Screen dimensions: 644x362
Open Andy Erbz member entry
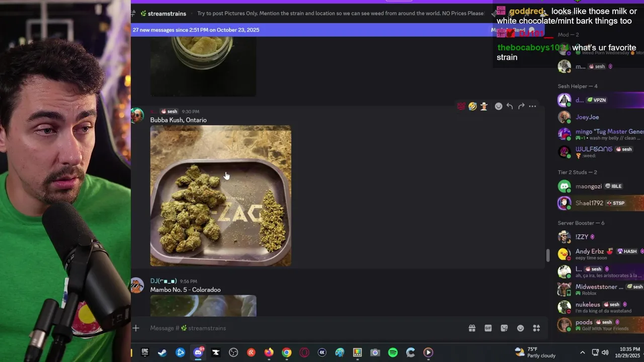[600, 254]
